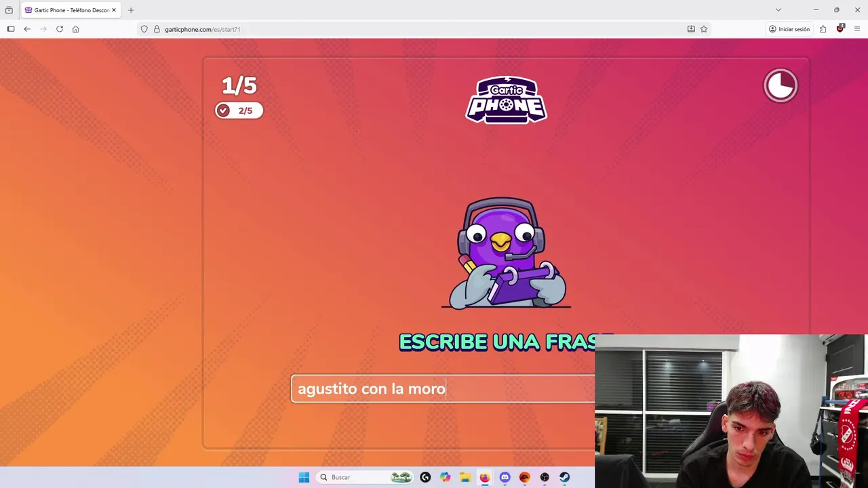868x488 pixels.
Task: Click the Gartic Phone logo
Action: (506, 100)
